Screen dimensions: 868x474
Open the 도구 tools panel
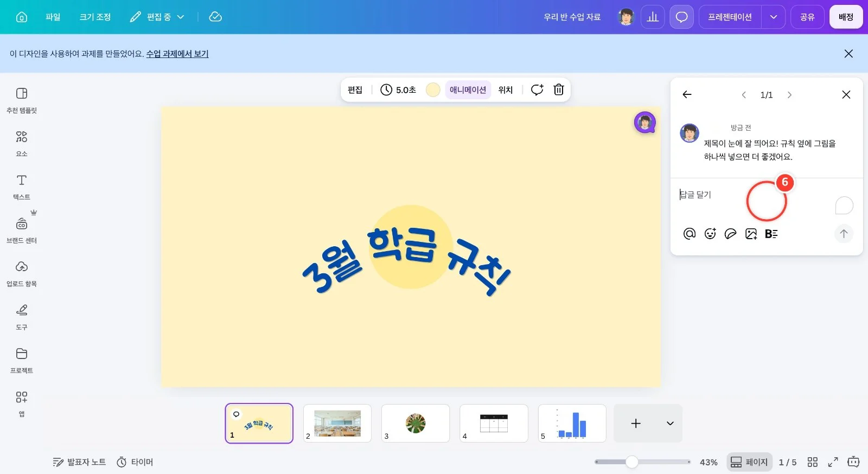click(x=22, y=317)
